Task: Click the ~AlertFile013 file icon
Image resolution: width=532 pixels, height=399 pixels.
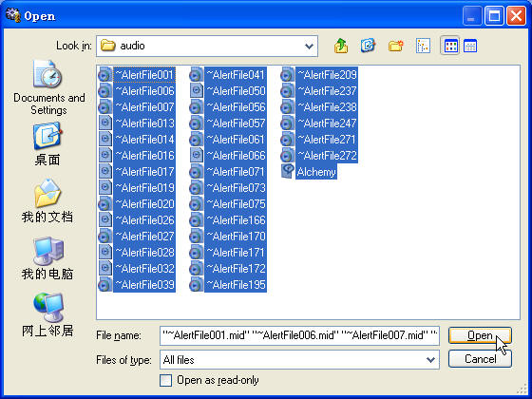Action: (104, 123)
